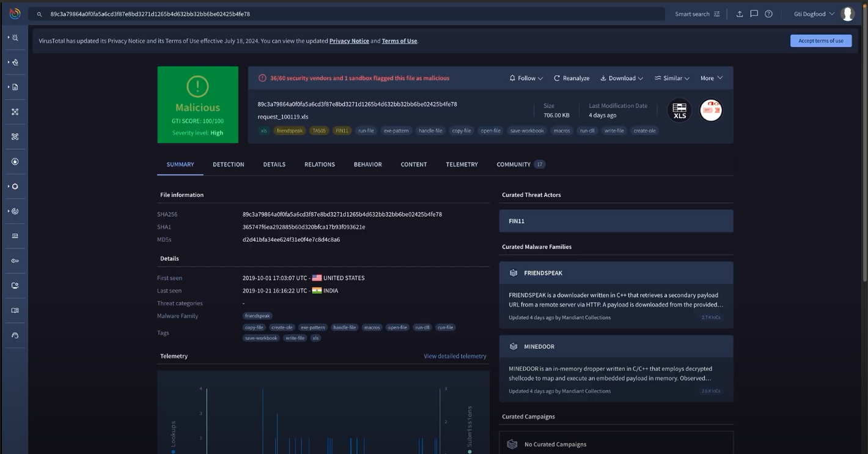The height and width of the screenshot is (454, 868).
Task: Expand the More dropdown
Action: 711,78
